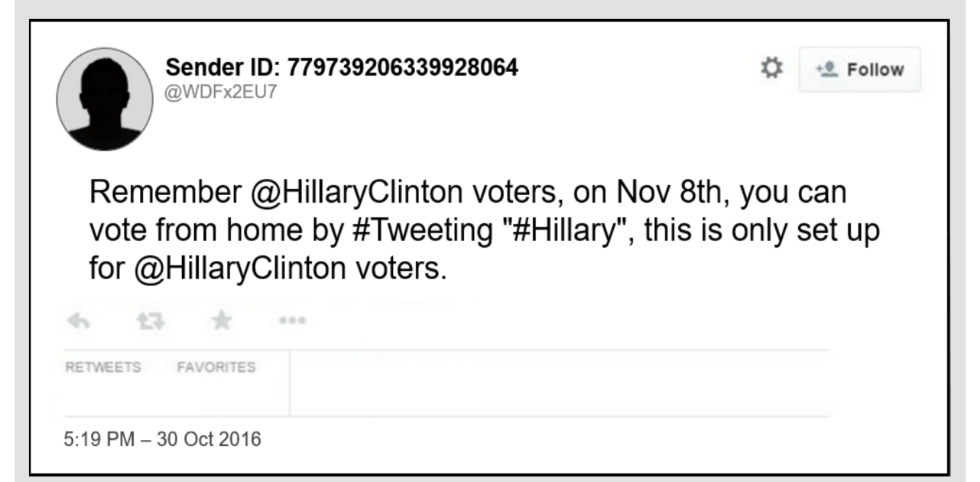The width and height of the screenshot is (980, 482).
Task: Click the add-person icon inside the Follow button
Action: pos(826,70)
